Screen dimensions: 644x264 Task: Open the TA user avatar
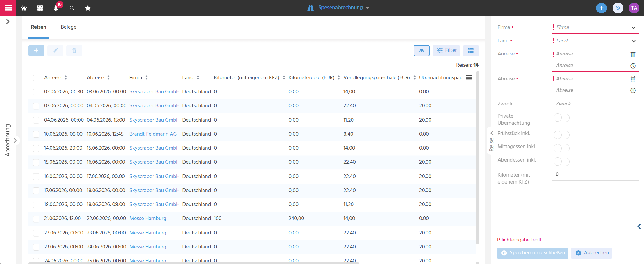[634, 8]
